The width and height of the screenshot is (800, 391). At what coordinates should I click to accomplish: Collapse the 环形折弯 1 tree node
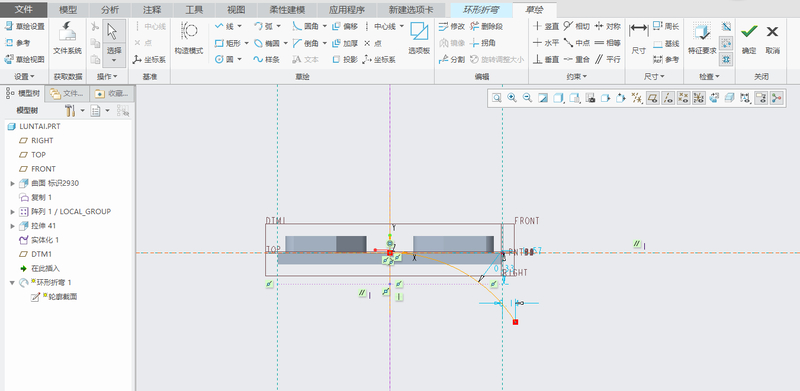13,282
